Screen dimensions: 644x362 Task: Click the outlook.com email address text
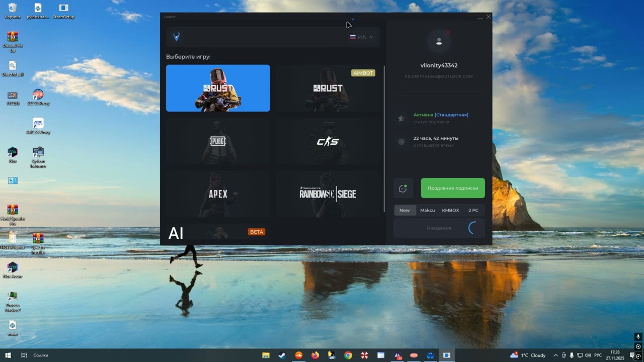(x=439, y=76)
